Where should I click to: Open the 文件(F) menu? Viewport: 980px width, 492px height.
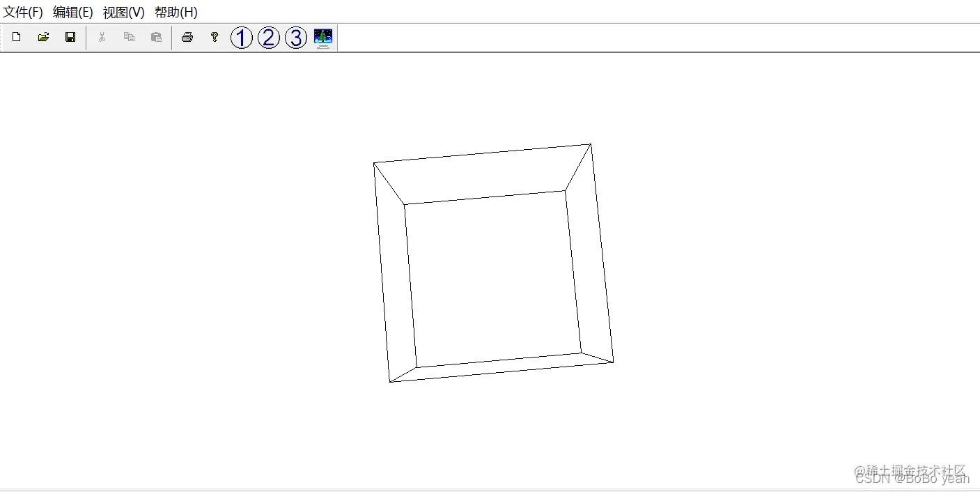23,12
